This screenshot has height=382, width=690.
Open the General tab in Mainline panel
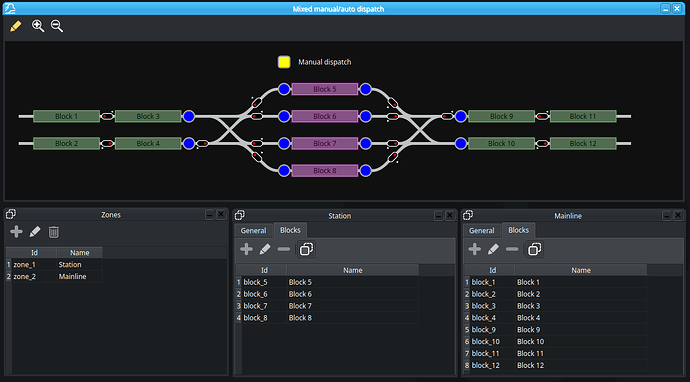[482, 231]
